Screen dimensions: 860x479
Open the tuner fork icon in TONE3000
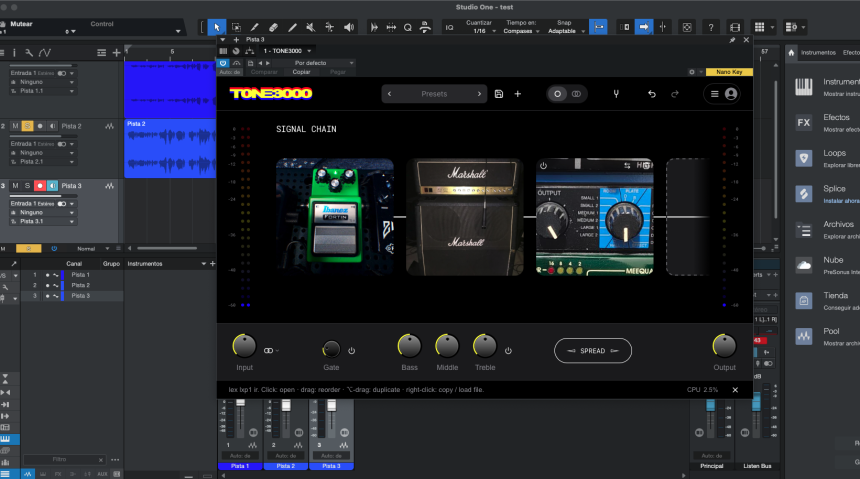click(616, 94)
